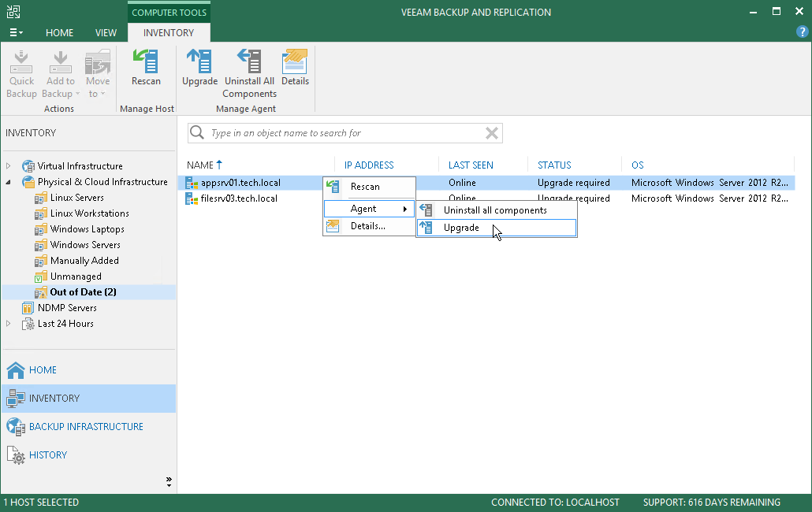Switch to the View ribbon tab
The height and width of the screenshot is (512, 812).
pos(106,32)
